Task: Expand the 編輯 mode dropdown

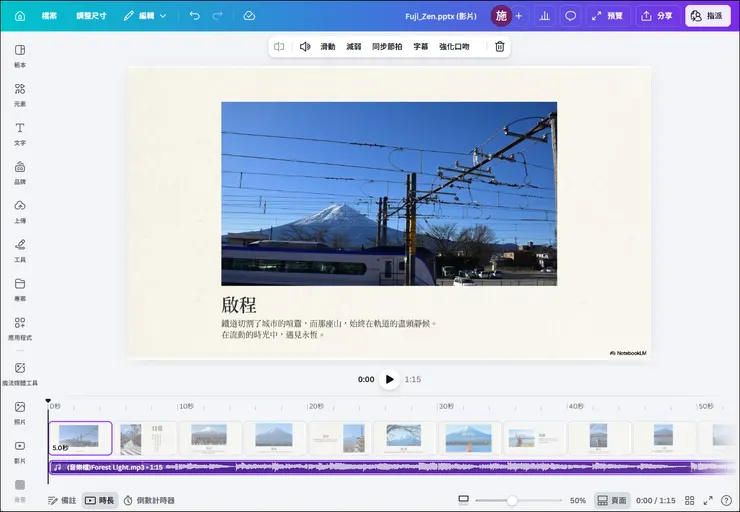Action: (145, 16)
